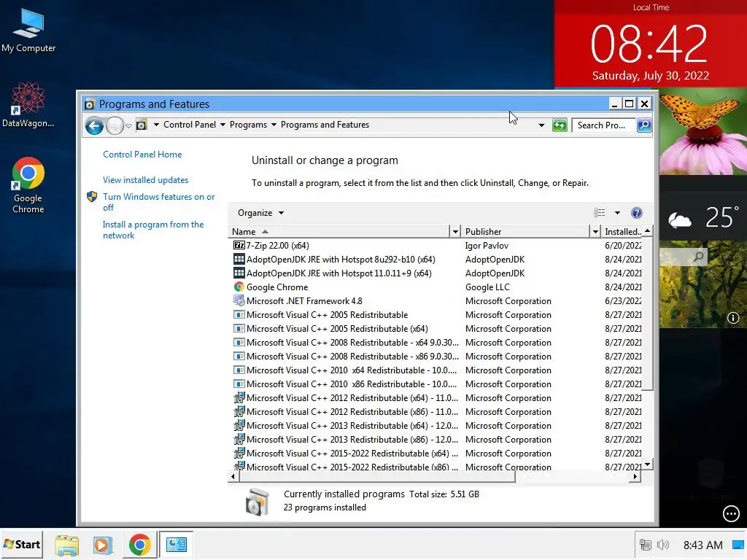Sort by Installed On column header
This screenshot has height=560, width=747.
tap(622, 232)
